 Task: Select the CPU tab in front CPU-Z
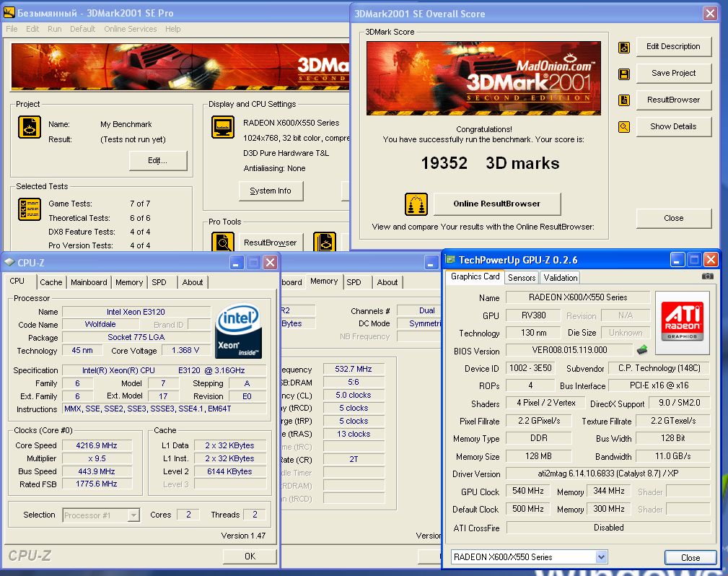[17, 281]
